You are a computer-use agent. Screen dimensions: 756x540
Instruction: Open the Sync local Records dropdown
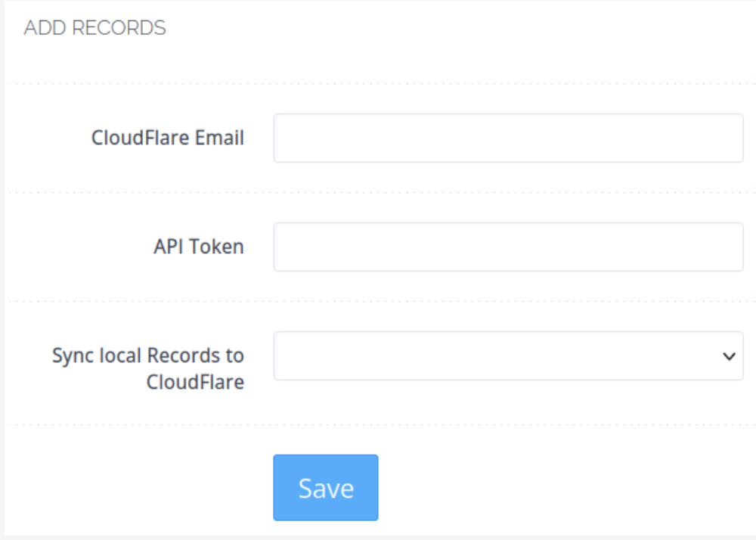pos(508,355)
